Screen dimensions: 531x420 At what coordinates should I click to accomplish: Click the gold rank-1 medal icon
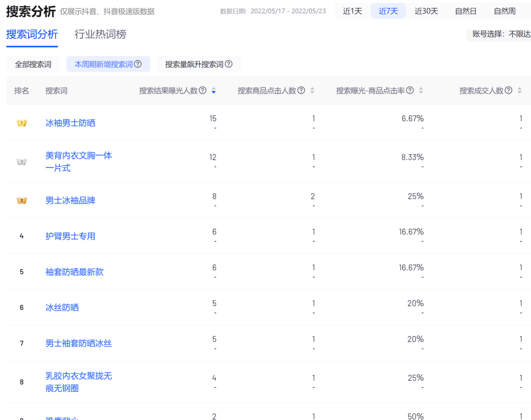pos(22,122)
